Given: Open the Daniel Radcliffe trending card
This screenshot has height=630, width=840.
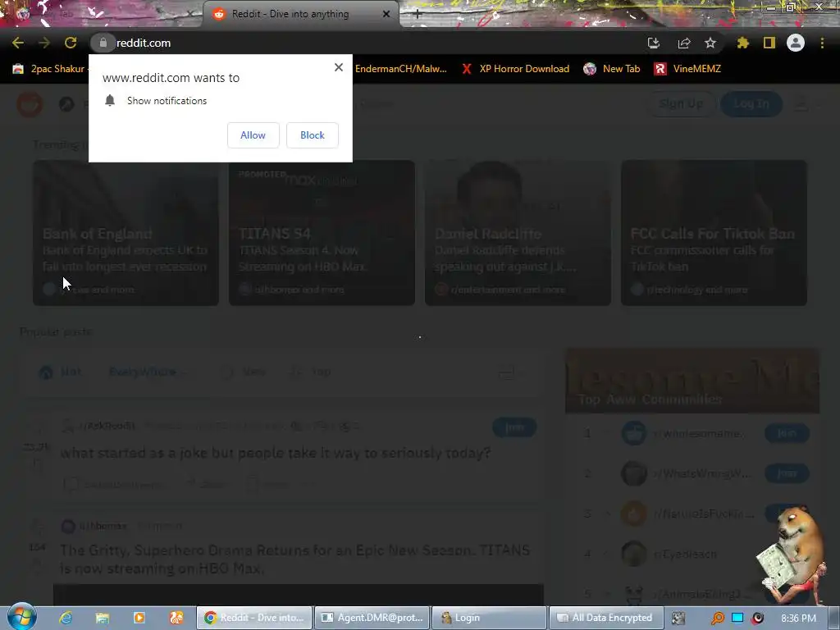Looking at the screenshot, I should [x=518, y=233].
